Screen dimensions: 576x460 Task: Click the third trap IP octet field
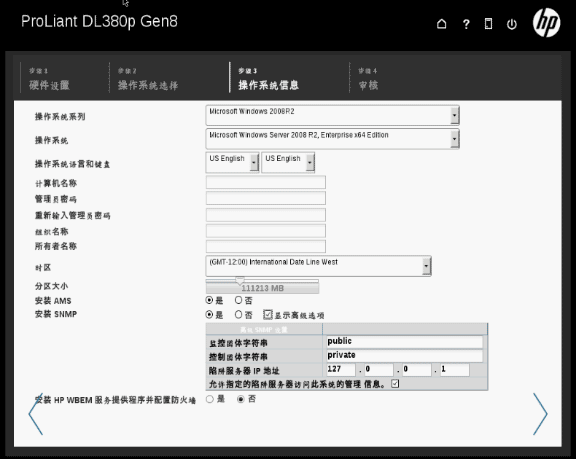coord(417,370)
